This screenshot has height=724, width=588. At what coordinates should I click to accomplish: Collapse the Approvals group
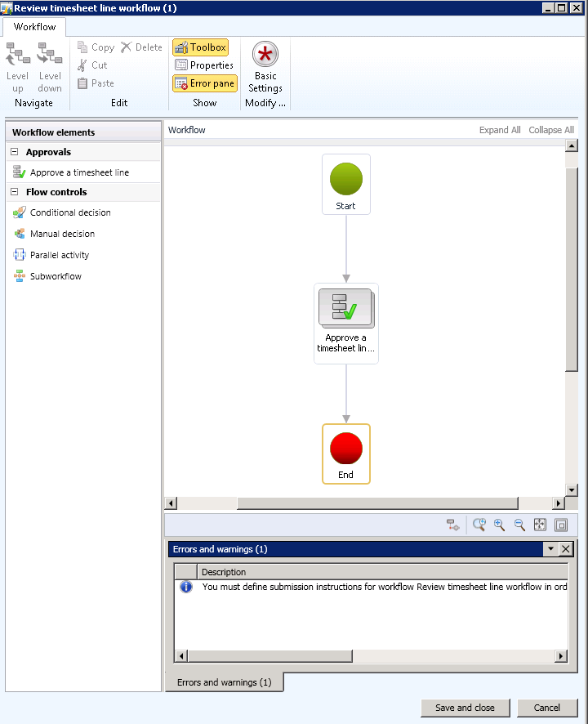14,152
